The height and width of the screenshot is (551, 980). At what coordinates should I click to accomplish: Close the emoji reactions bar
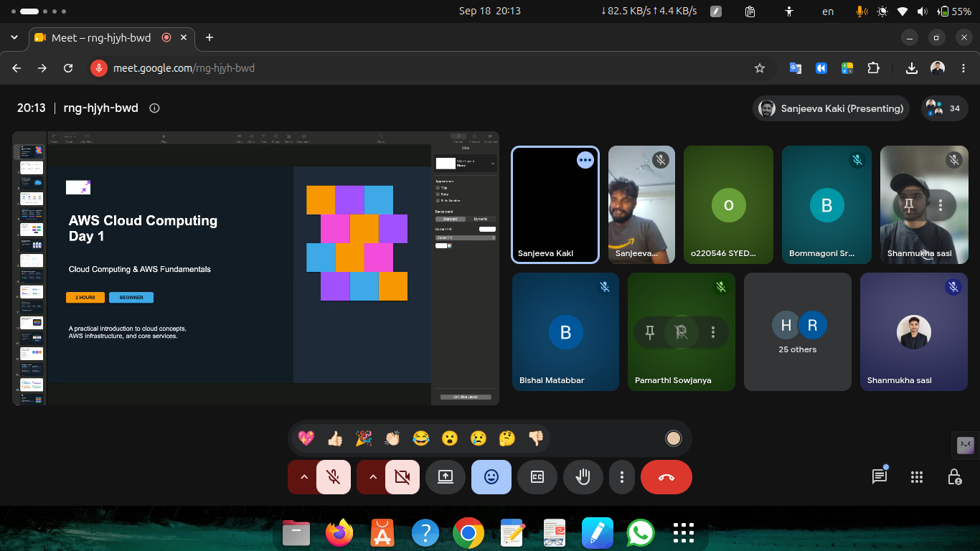[x=491, y=477]
